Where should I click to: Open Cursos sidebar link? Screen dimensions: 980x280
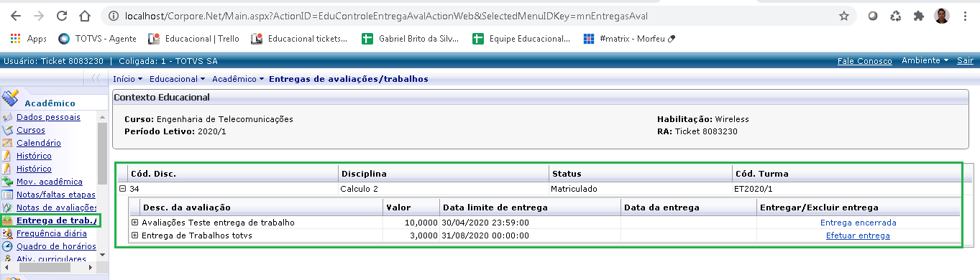[x=30, y=130]
